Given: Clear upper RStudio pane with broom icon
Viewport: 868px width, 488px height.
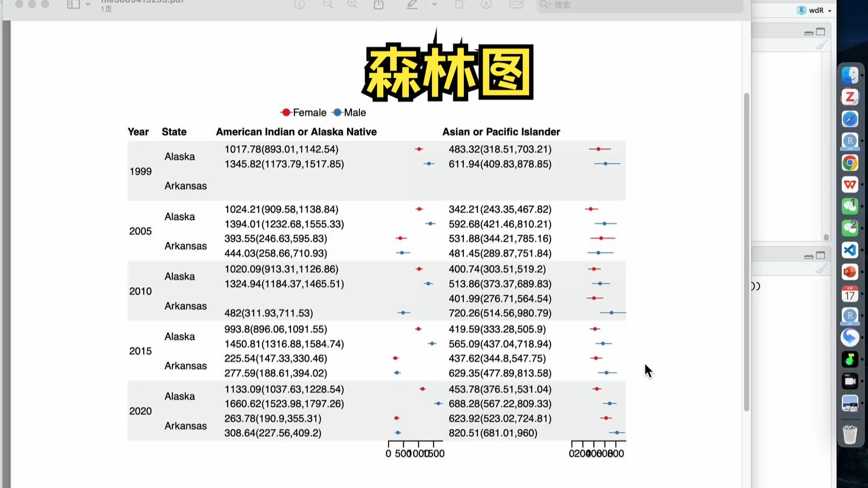Looking at the screenshot, I should 822,45.
